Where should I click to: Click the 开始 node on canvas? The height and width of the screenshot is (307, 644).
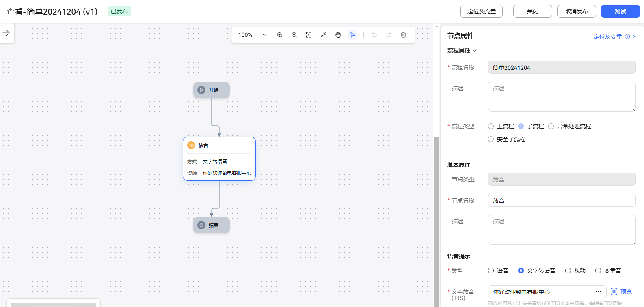pyautogui.click(x=212, y=90)
